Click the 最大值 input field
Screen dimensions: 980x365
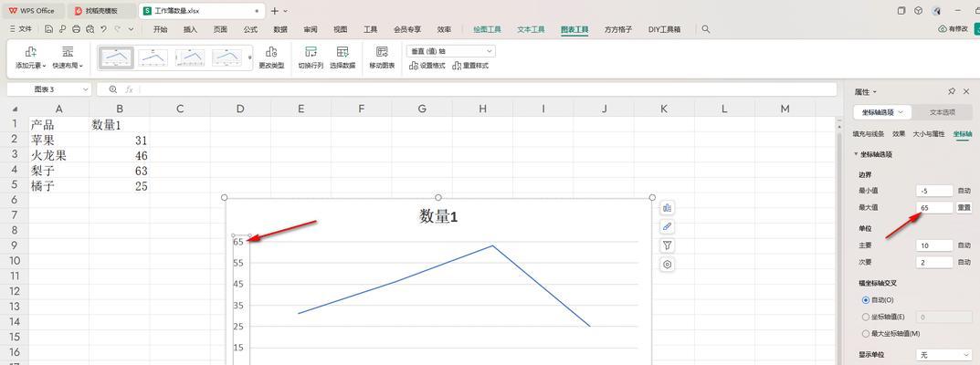(x=934, y=207)
